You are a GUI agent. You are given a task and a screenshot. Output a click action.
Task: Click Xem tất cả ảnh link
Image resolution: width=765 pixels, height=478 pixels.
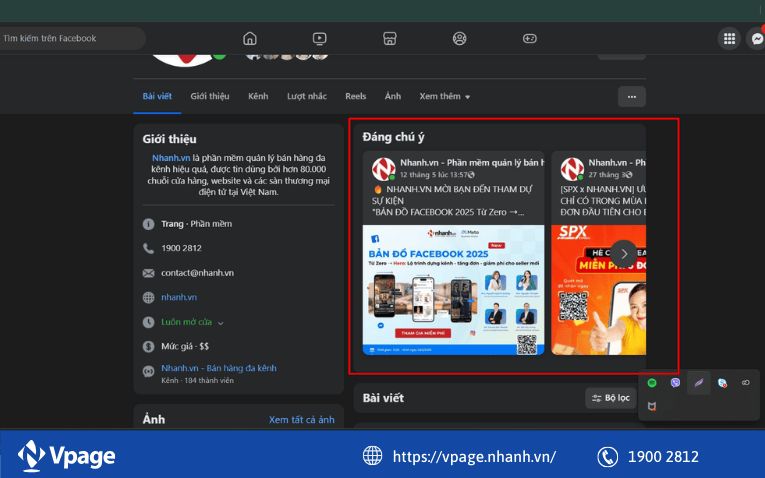click(302, 419)
